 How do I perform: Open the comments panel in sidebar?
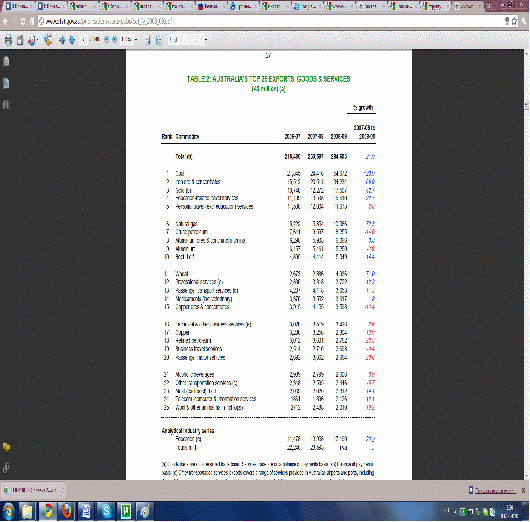point(6,447)
